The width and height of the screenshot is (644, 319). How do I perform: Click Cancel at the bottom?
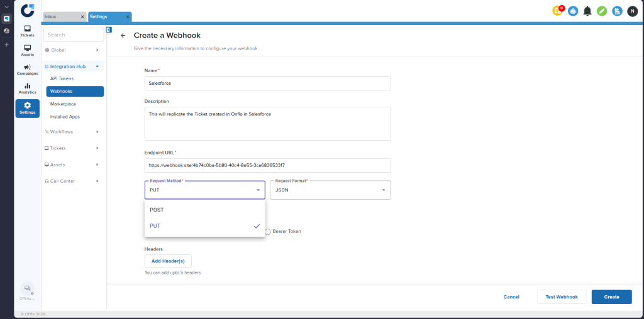tap(511, 297)
